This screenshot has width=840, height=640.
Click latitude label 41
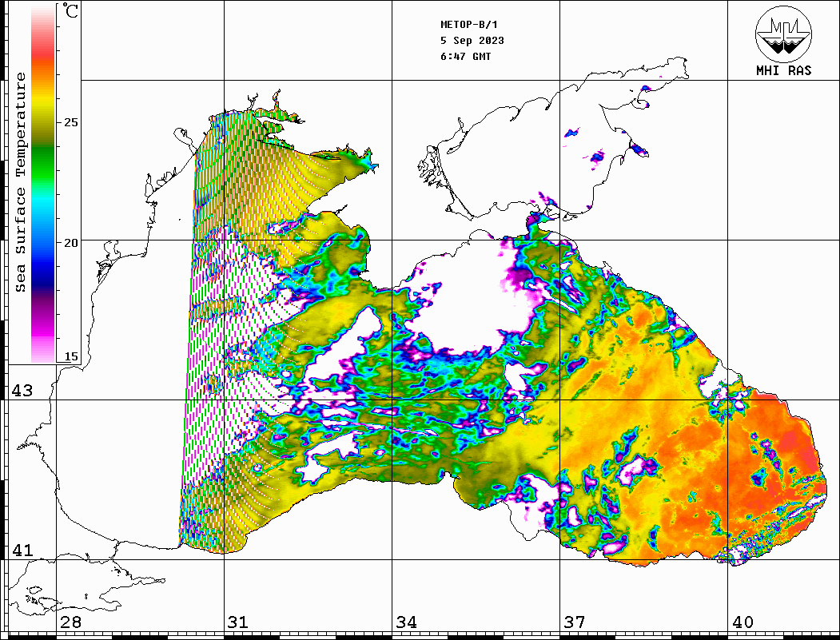pos(22,550)
